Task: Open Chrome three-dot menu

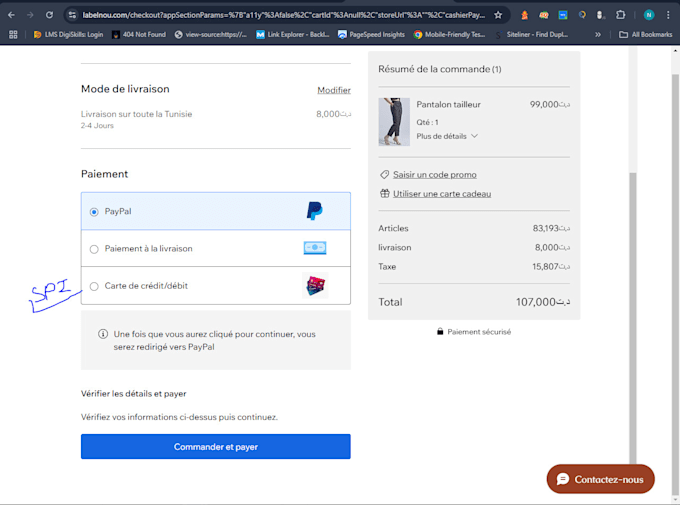Action: click(668, 15)
